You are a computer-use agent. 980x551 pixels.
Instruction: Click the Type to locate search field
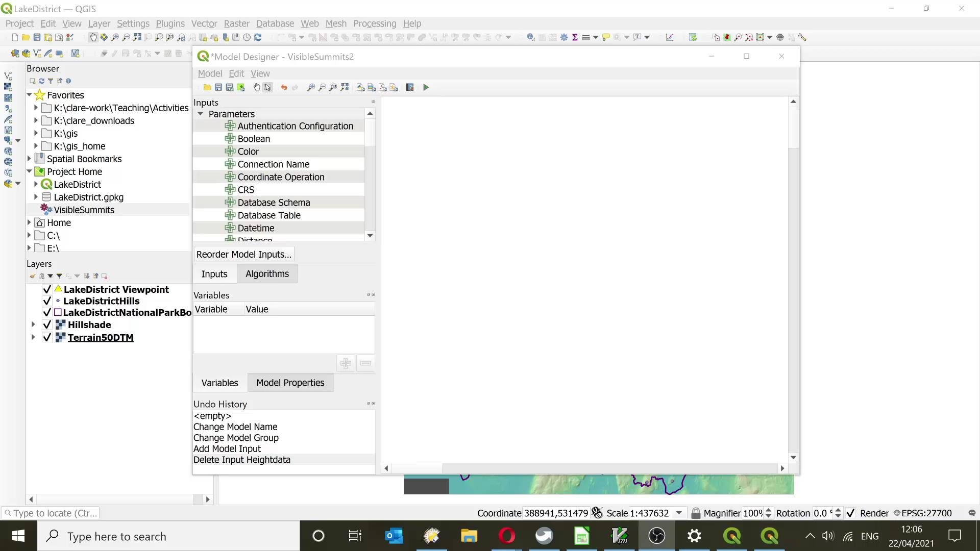(x=51, y=513)
